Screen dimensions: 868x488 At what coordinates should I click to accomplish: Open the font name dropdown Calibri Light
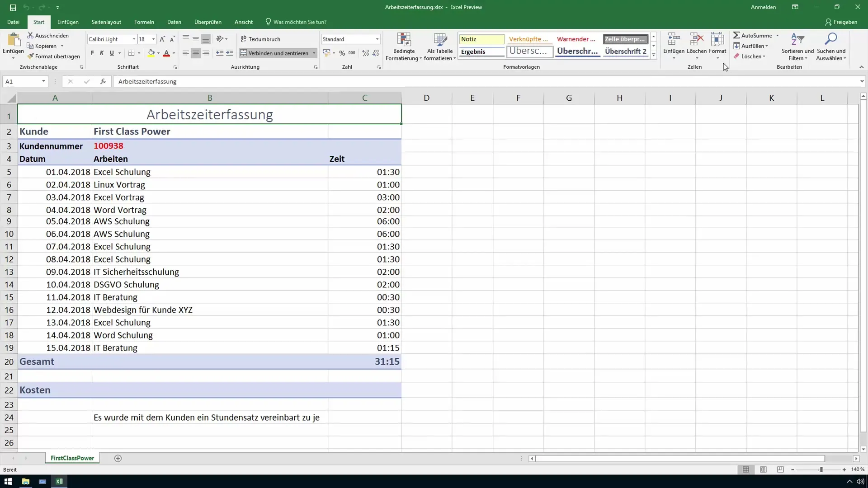(134, 39)
